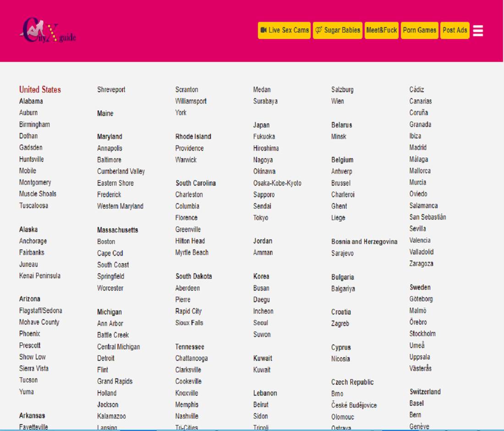Select the Porn Games button

coord(419,30)
